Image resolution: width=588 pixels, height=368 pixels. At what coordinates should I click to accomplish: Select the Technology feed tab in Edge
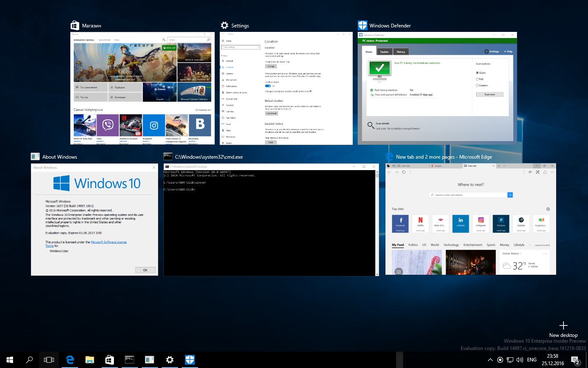click(x=451, y=245)
